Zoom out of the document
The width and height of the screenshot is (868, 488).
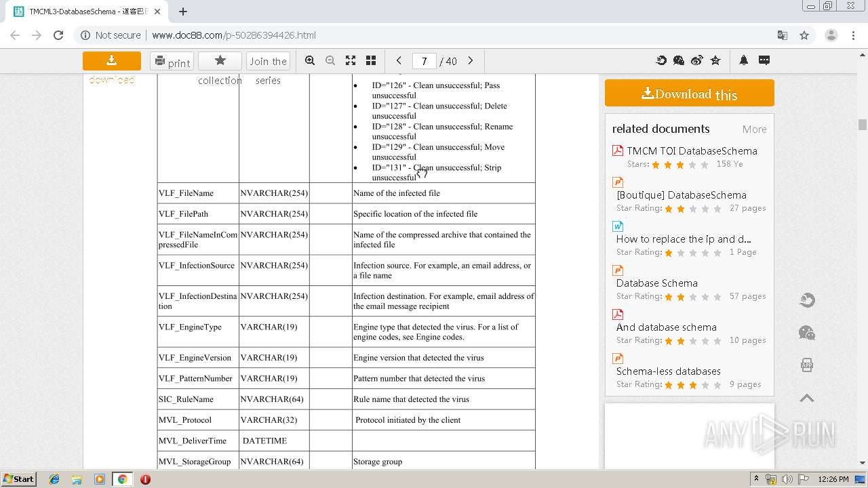[x=330, y=60]
